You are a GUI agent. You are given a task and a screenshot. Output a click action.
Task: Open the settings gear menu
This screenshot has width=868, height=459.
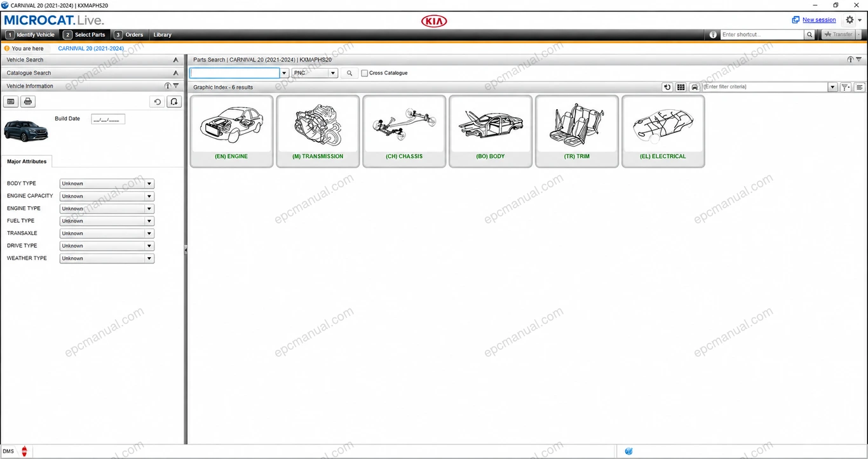coord(850,20)
